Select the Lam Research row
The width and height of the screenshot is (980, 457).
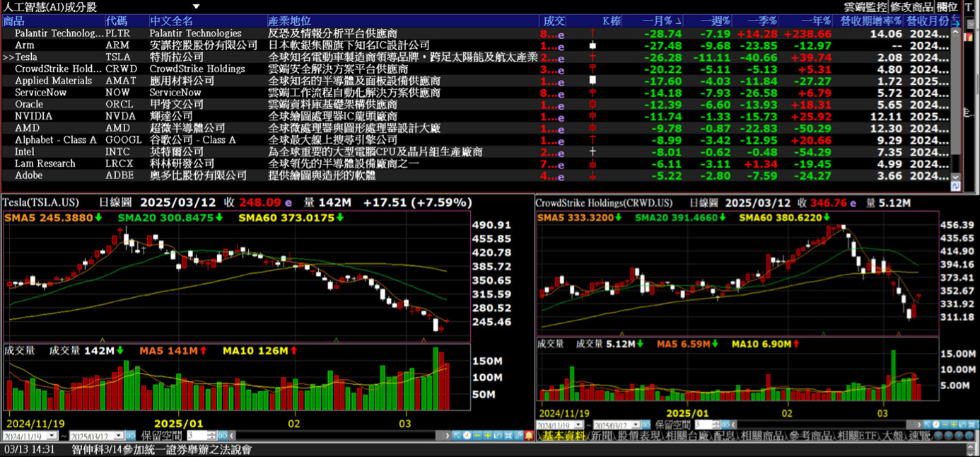click(x=475, y=163)
